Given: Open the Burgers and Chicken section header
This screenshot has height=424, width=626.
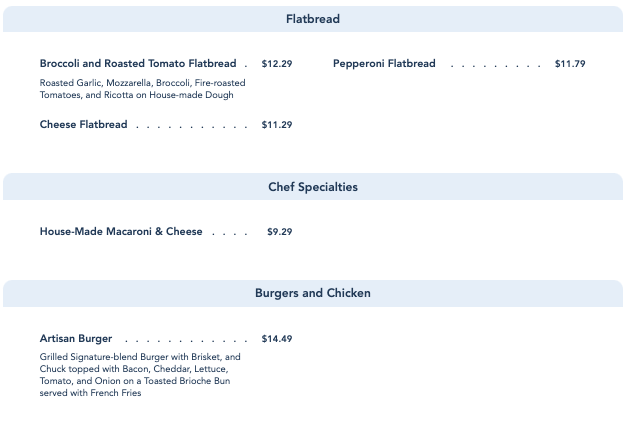Looking at the screenshot, I should [x=312, y=293].
